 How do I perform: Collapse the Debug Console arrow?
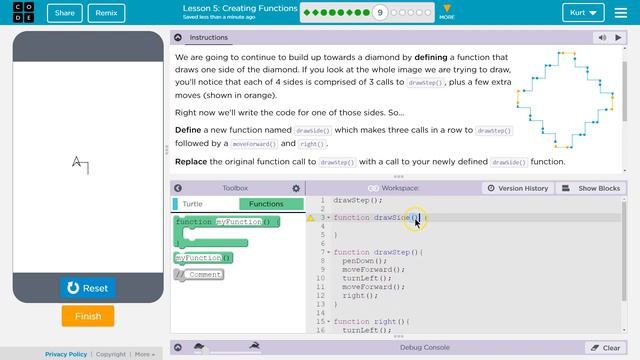point(178,348)
